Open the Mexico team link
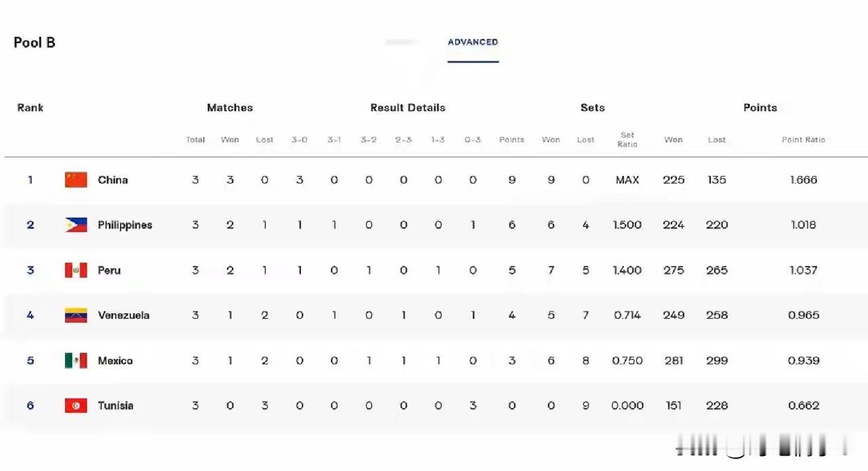 (x=115, y=360)
